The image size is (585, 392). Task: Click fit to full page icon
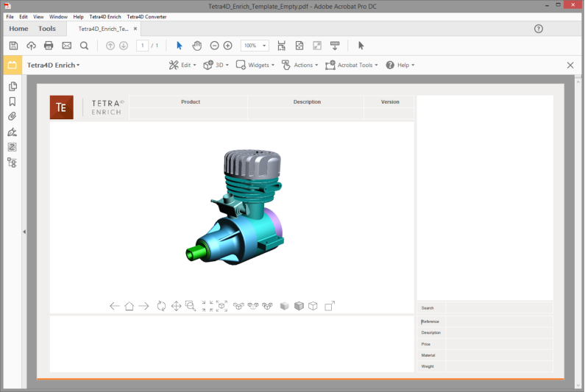(x=299, y=46)
